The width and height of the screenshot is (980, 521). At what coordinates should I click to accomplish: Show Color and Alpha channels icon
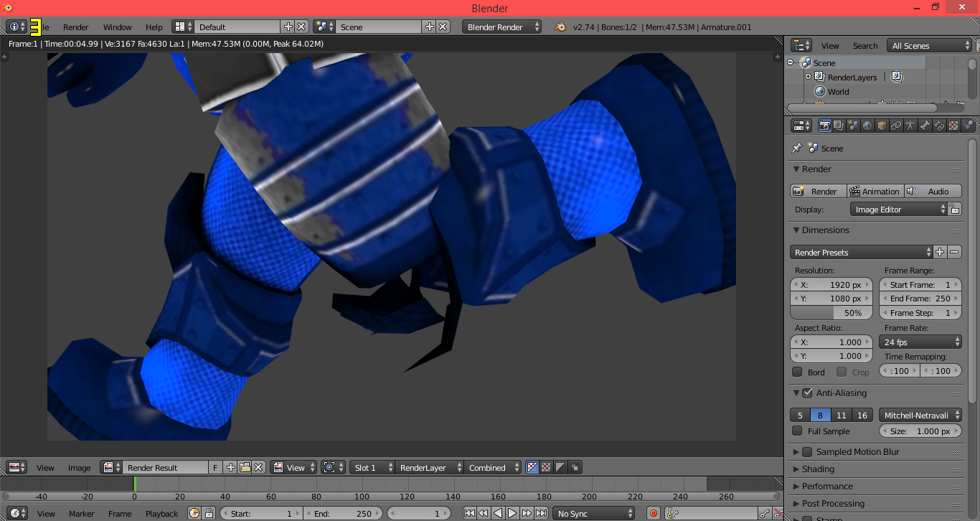532,467
